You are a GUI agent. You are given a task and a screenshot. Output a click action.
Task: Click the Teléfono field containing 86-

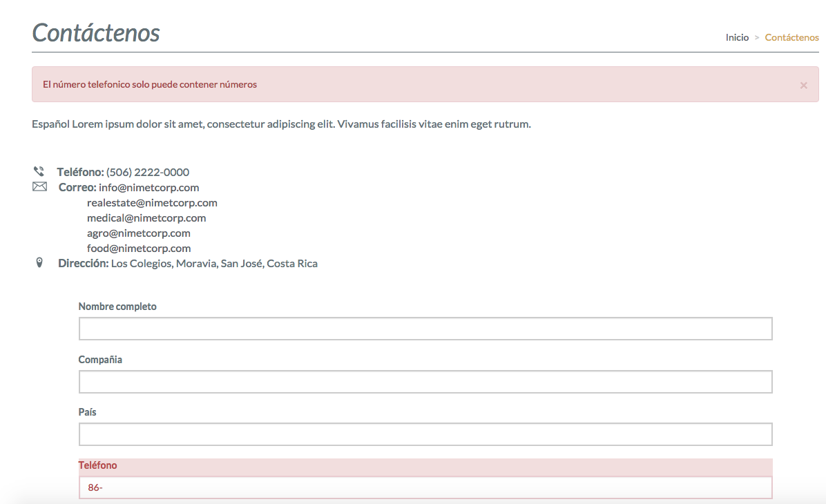[425, 487]
